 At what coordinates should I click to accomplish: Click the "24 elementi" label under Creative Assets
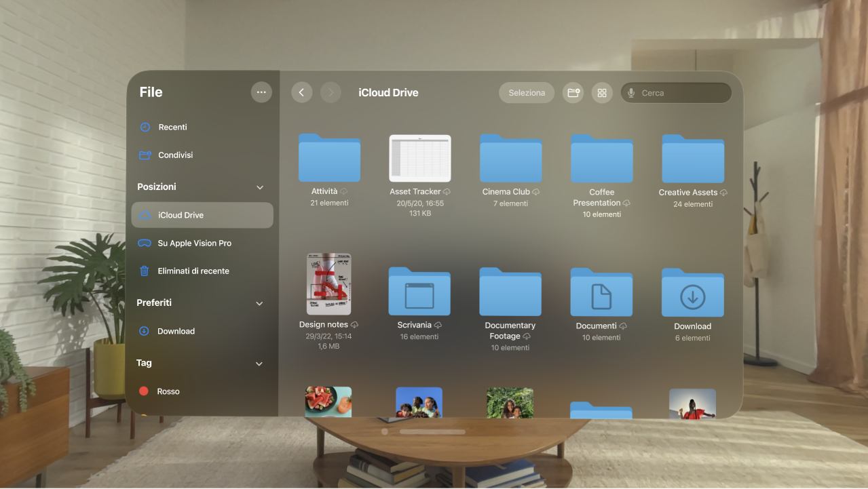point(693,204)
